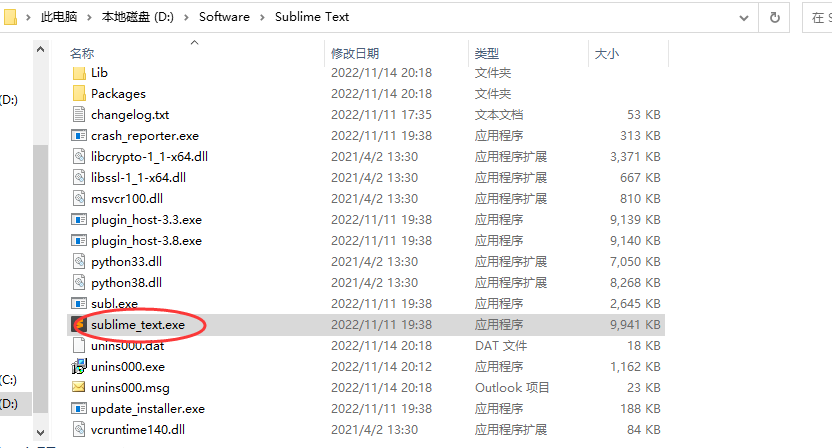
Task: Select the msvcr100.dll file icon
Action: tap(79, 199)
